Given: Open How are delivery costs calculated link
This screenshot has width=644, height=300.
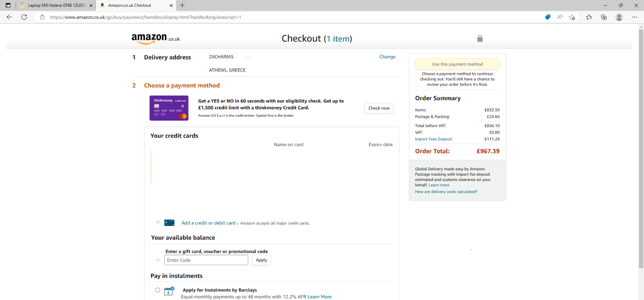Looking at the screenshot, I should click(x=446, y=192).
